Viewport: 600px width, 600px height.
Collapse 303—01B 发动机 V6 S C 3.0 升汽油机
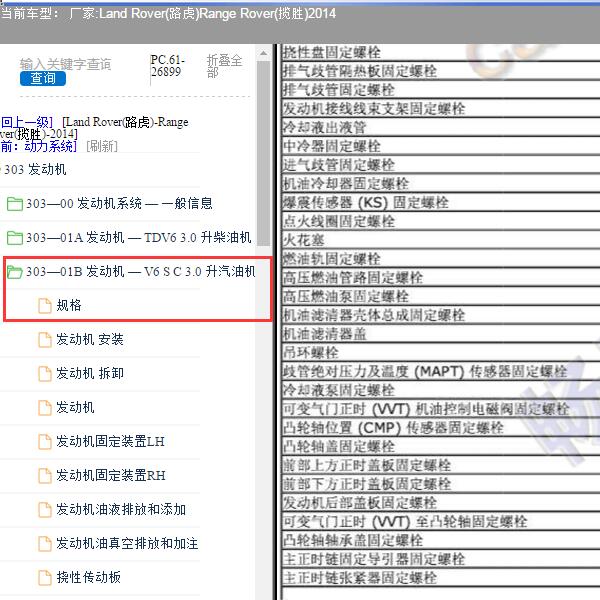point(140,271)
